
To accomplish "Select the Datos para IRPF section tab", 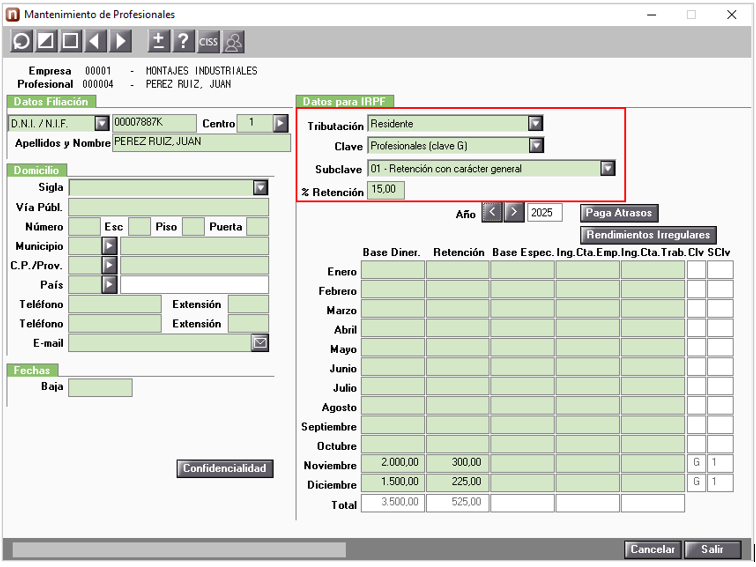I will [345, 102].
